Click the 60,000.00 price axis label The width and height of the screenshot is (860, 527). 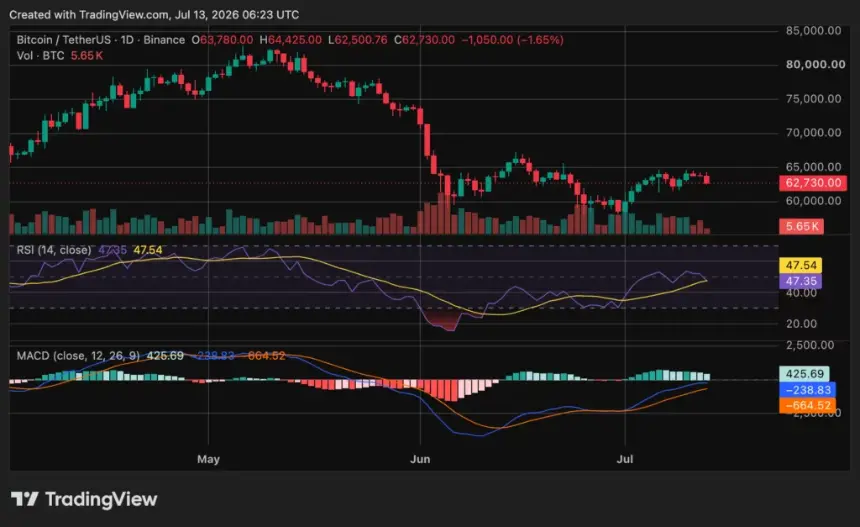(813, 201)
